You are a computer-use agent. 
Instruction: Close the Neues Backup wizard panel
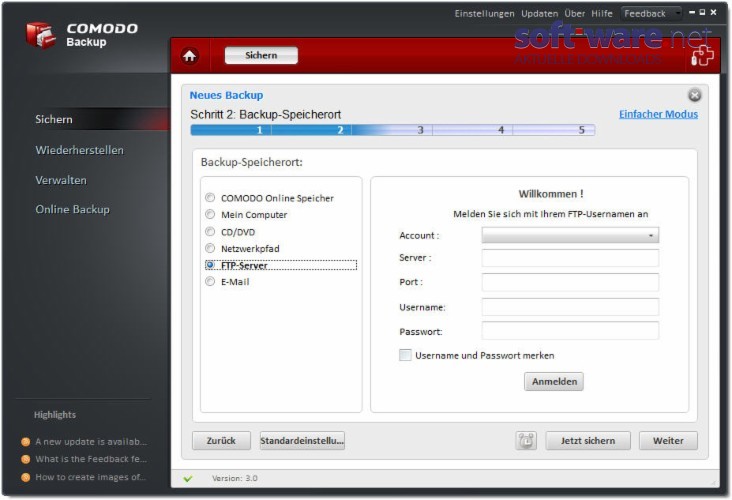pos(695,95)
